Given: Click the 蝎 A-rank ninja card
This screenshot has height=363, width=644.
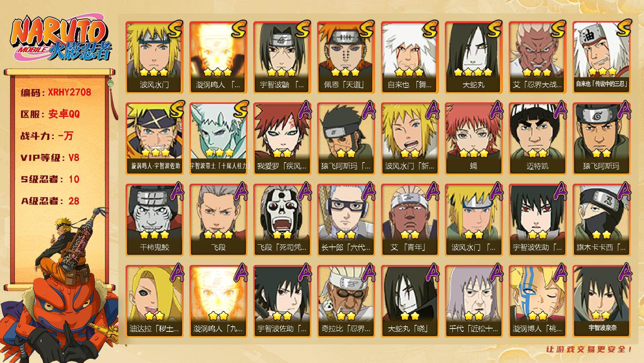Looking at the screenshot, I should pyautogui.click(x=474, y=139).
